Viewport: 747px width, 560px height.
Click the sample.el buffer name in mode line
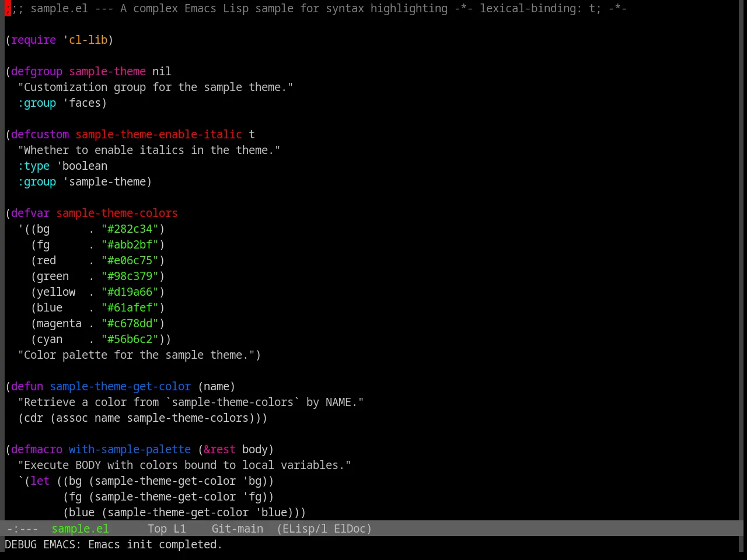click(80, 528)
